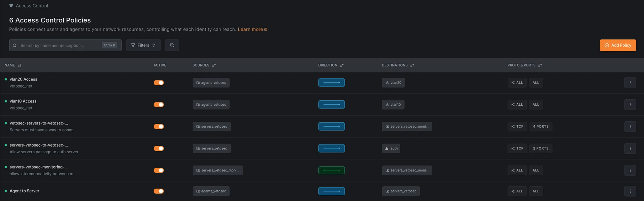The height and width of the screenshot is (201, 644).
Task: Sort policies by the NAME column
Action: (13, 65)
